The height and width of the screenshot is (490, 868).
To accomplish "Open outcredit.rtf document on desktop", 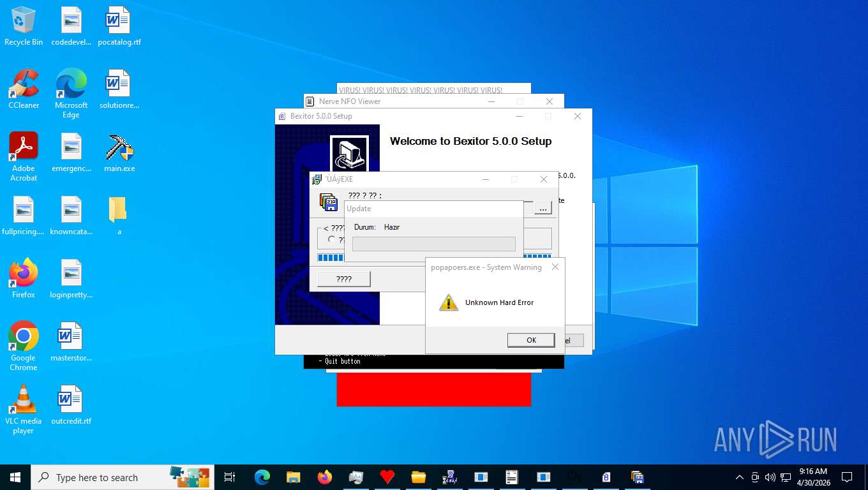I will [x=71, y=405].
